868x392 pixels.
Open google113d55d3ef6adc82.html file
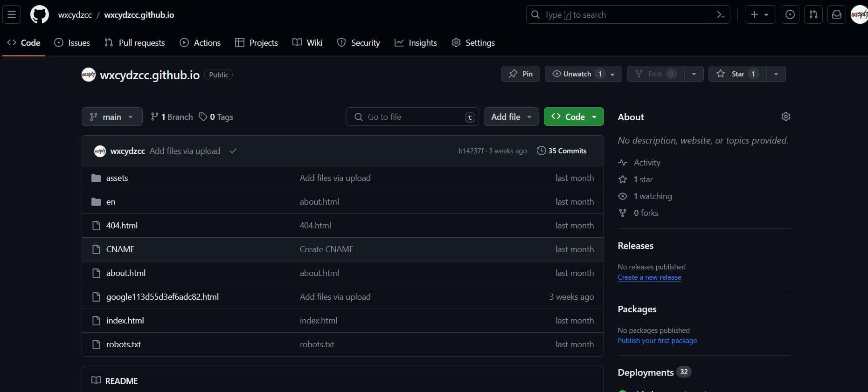(162, 297)
